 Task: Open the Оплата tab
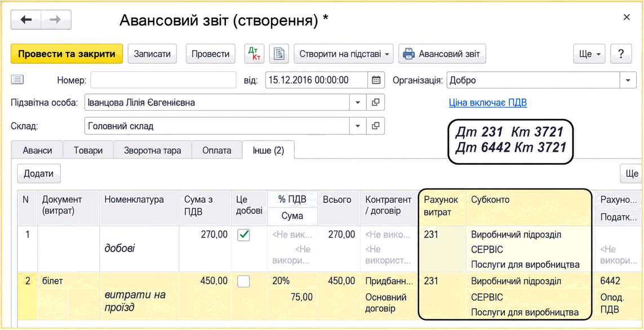(x=217, y=151)
